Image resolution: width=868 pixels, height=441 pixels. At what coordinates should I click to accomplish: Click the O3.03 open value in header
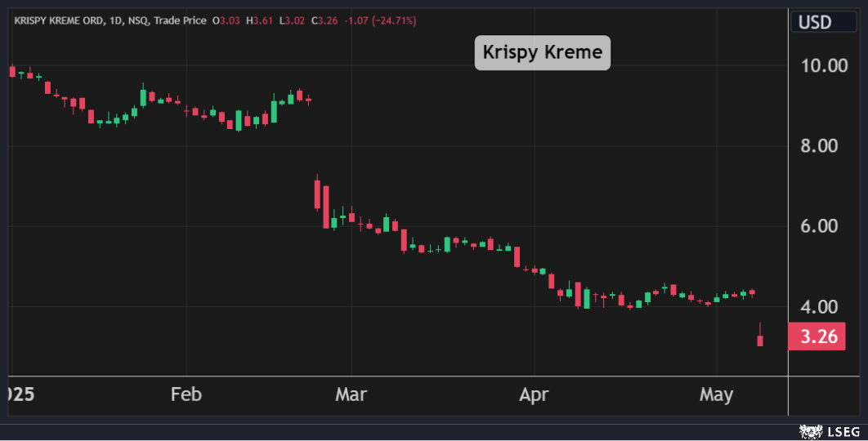(x=226, y=20)
